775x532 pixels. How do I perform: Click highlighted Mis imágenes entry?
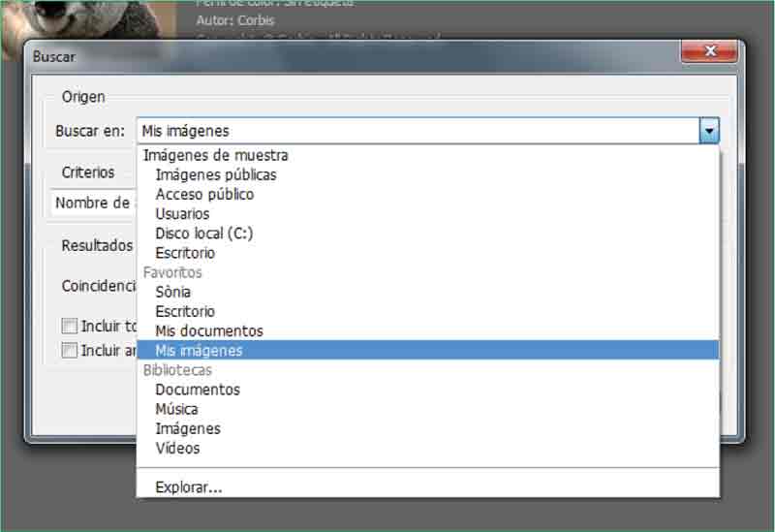coord(199,351)
